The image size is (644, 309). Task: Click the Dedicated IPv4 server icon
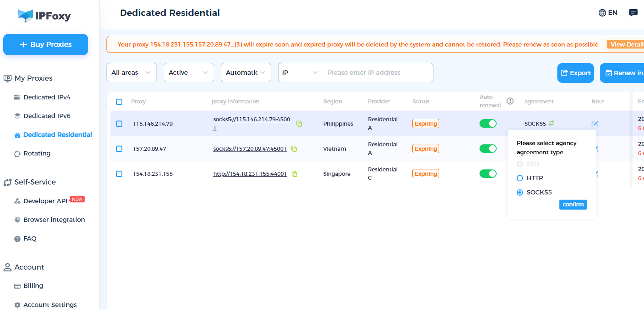point(17,97)
